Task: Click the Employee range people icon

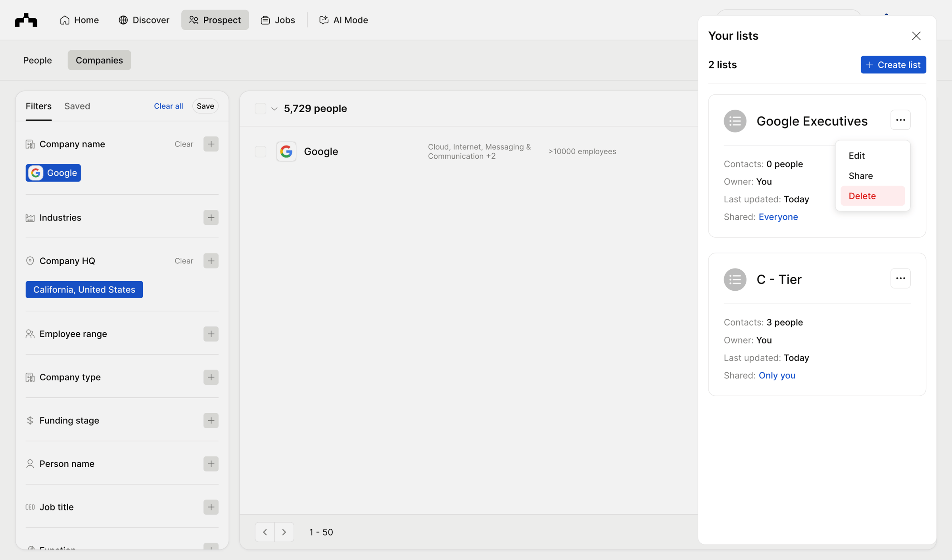Action: 30,334
